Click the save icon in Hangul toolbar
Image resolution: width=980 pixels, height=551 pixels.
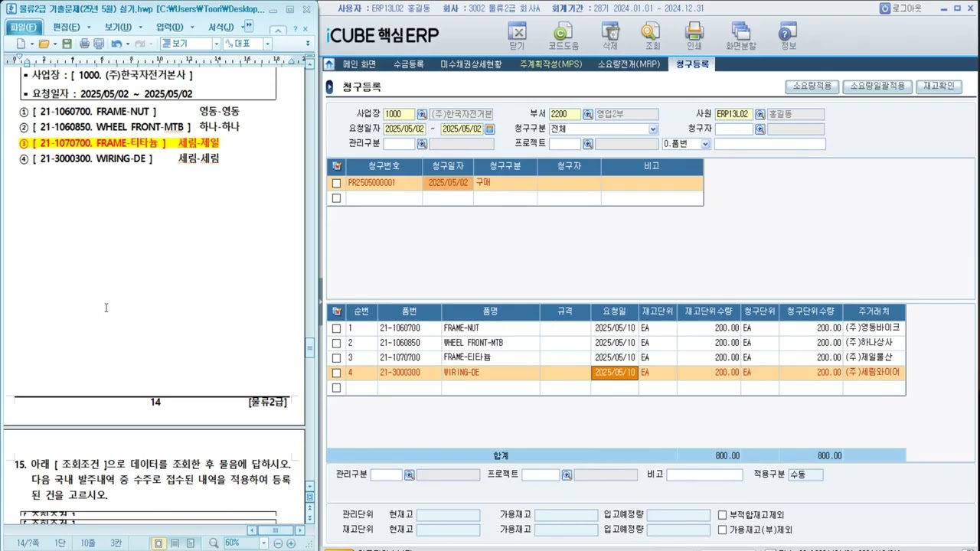pos(67,44)
